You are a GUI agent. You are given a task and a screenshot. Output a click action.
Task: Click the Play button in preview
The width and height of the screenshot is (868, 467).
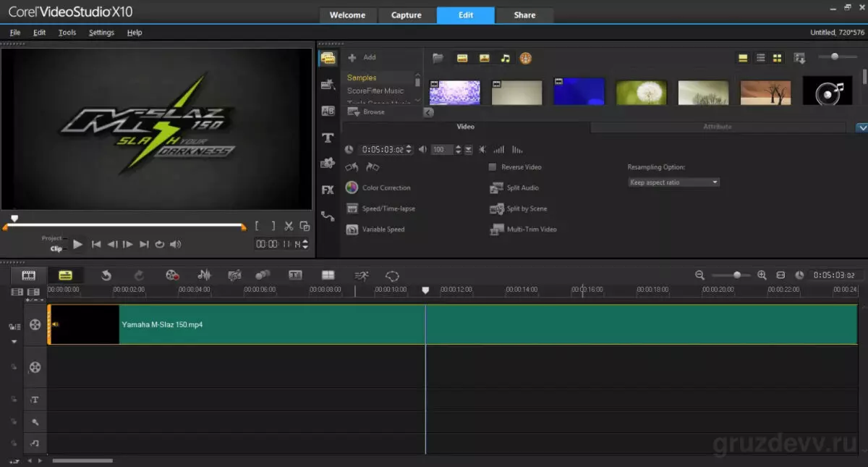tap(78, 245)
